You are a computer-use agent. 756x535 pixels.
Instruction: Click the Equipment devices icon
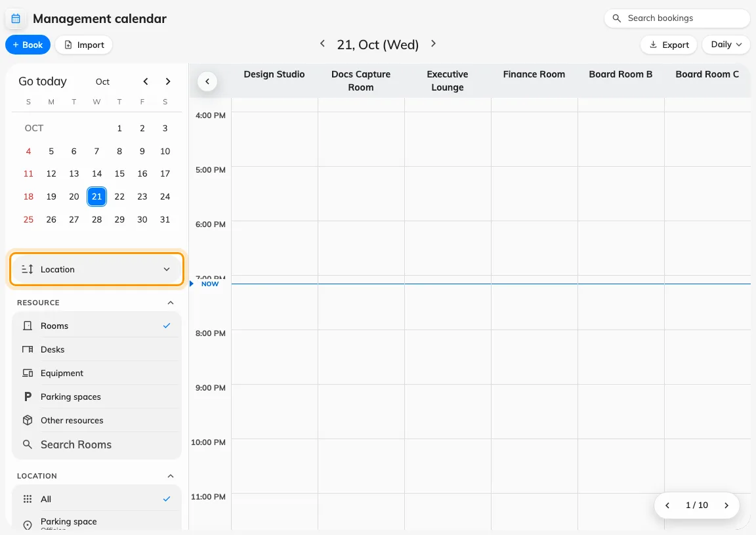[x=28, y=373]
